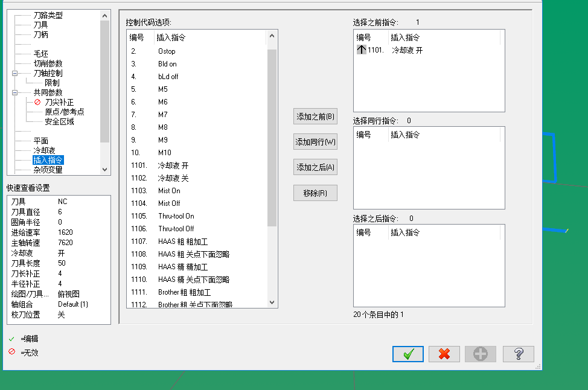Click 插入指令 header in control code list

(x=210, y=37)
